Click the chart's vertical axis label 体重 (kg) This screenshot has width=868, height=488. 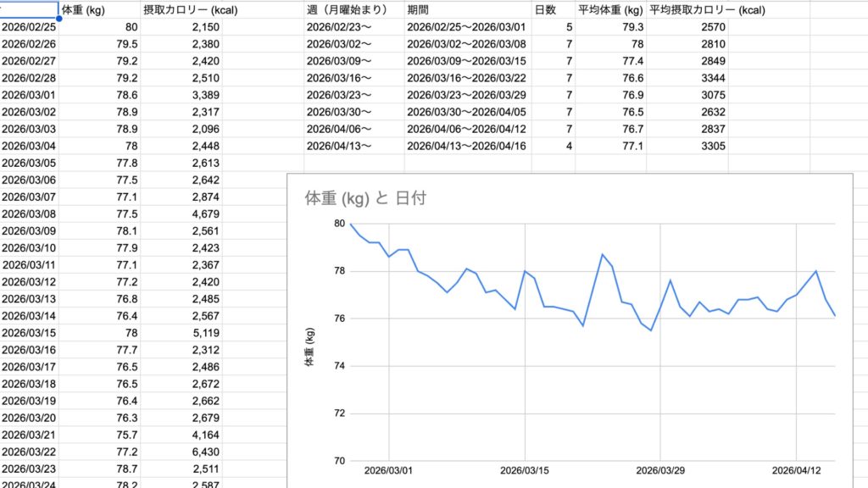pyautogui.click(x=309, y=347)
